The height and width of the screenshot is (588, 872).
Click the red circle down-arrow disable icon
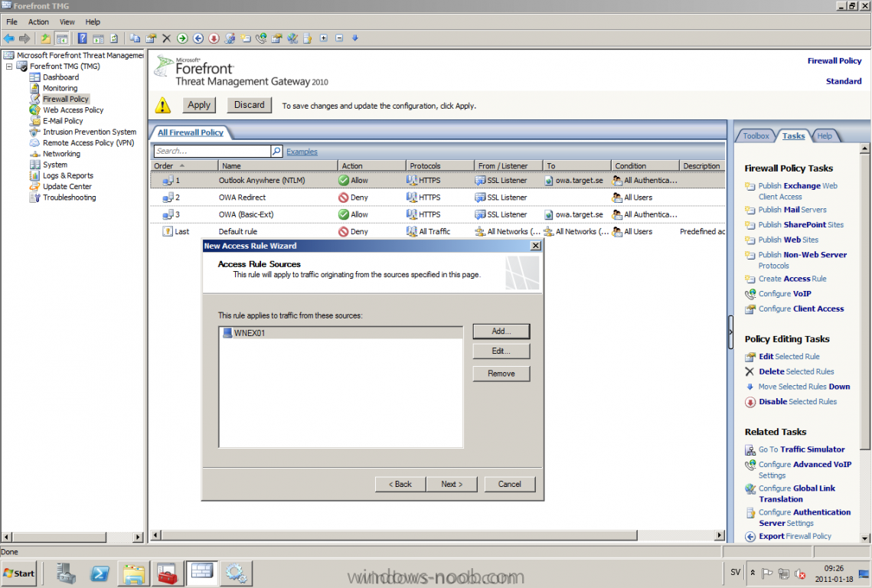[x=214, y=38]
